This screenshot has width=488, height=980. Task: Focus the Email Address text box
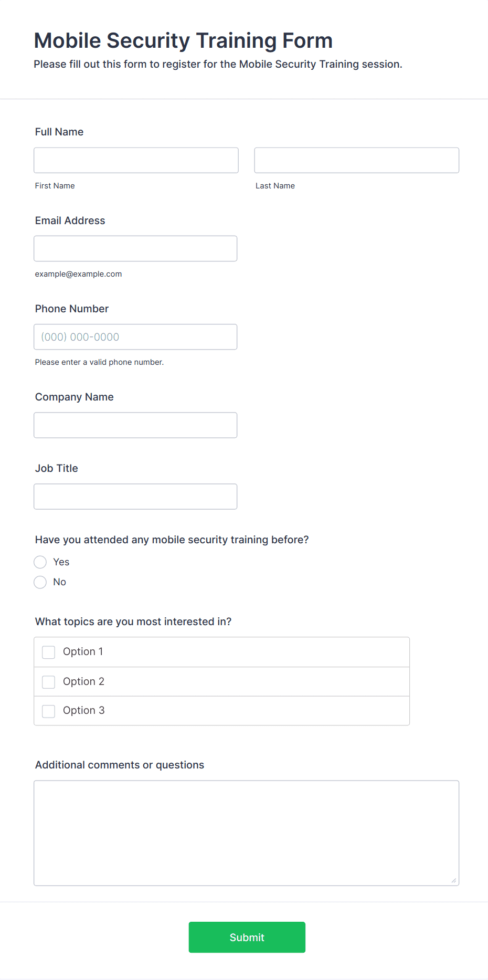point(135,248)
